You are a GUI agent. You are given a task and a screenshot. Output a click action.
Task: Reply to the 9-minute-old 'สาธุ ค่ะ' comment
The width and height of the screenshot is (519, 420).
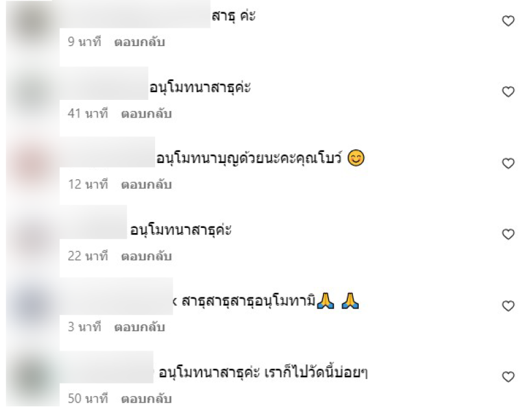(139, 42)
